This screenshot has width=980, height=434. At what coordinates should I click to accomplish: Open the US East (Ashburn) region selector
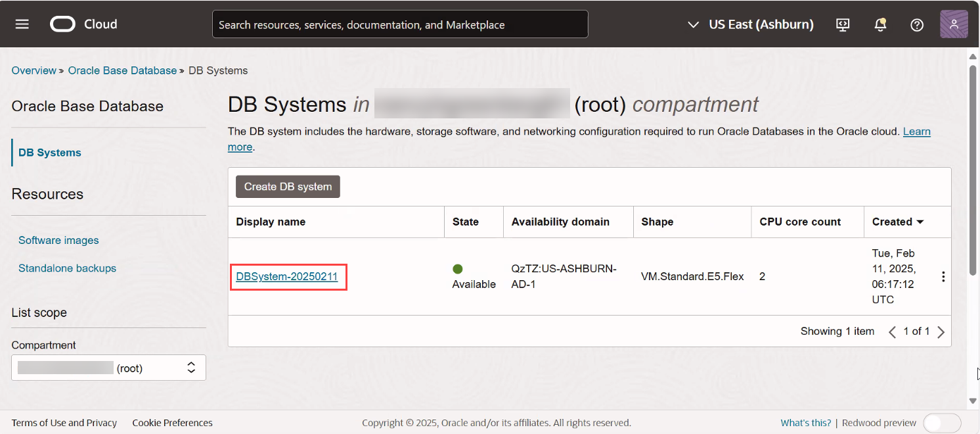click(x=750, y=24)
